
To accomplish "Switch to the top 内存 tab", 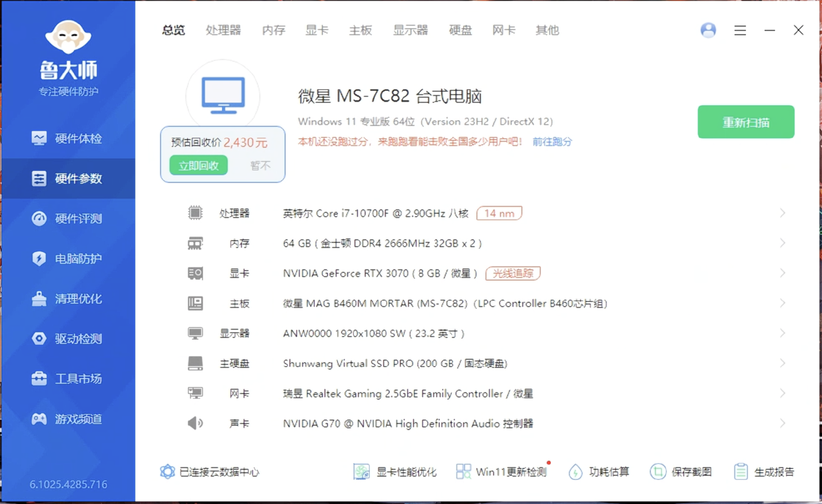I will [274, 30].
